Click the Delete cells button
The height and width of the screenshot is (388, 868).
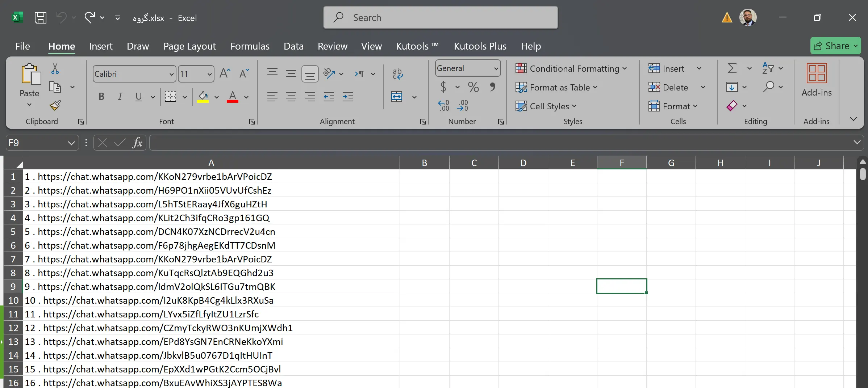(x=668, y=87)
